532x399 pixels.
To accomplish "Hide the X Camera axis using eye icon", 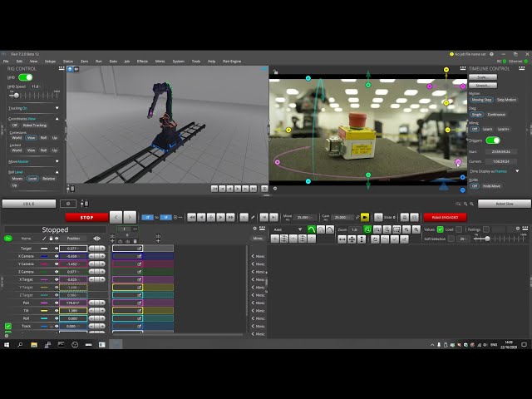I will (57, 256).
